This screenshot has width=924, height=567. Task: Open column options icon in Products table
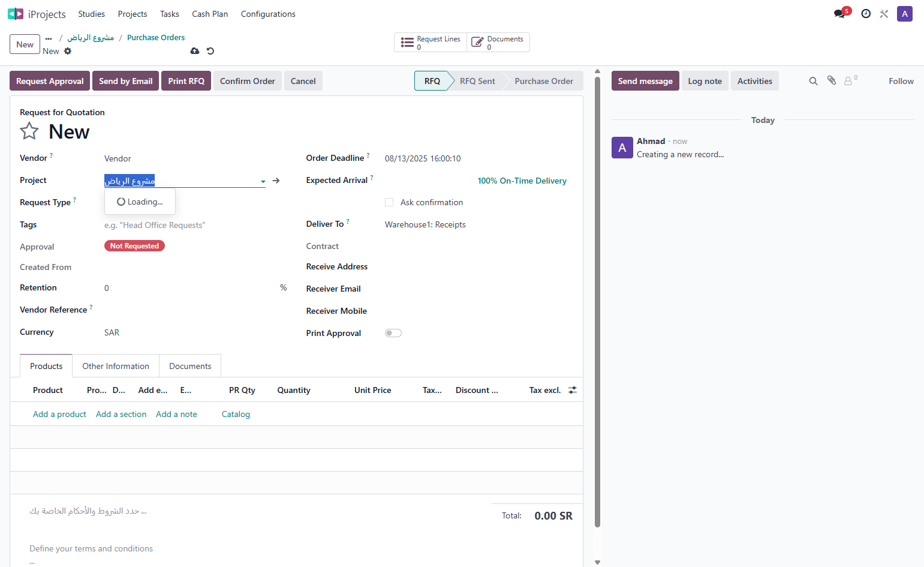point(573,390)
